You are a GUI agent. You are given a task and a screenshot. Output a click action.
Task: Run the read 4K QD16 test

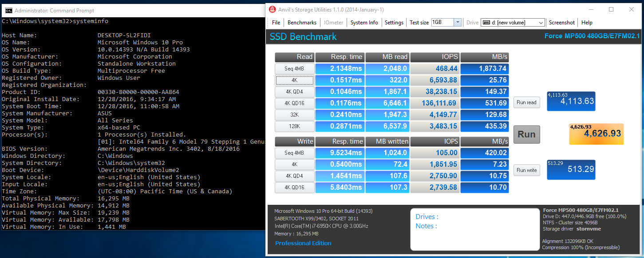pyautogui.click(x=295, y=103)
